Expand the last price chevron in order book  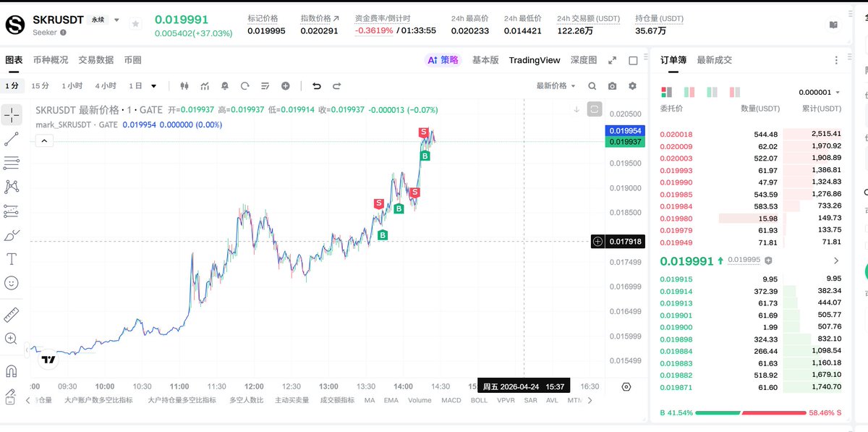pos(836,261)
